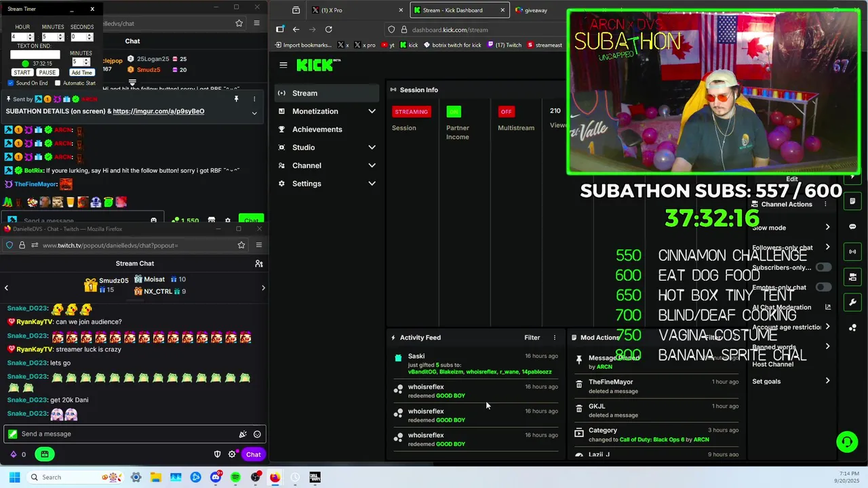This screenshot has width=868, height=488.
Task: Open AI Chat Moderation external link icon
Action: (828, 307)
